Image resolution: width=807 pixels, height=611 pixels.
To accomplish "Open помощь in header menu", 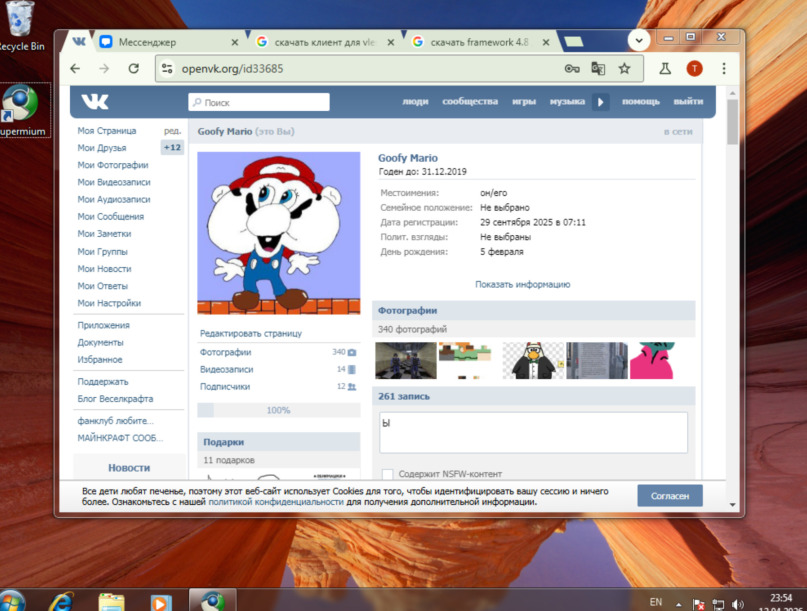I will (x=641, y=101).
